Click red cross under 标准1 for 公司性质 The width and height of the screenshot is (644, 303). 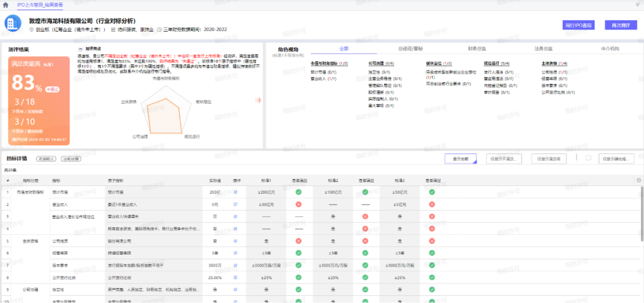299,240
